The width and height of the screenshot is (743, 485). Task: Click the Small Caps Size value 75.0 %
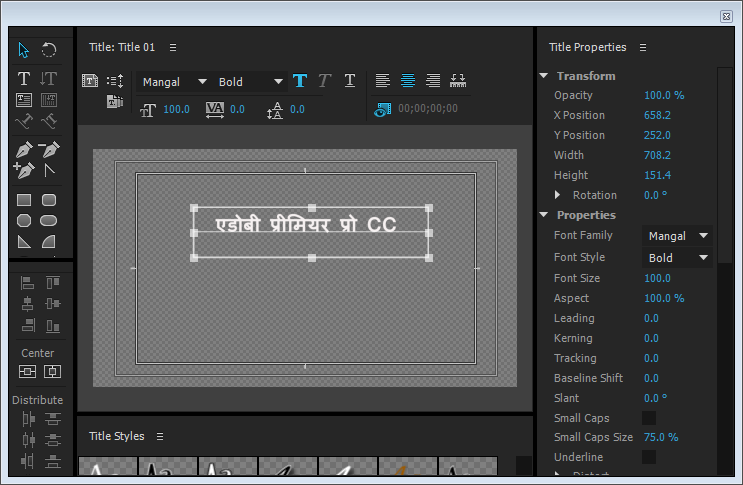tap(661, 437)
